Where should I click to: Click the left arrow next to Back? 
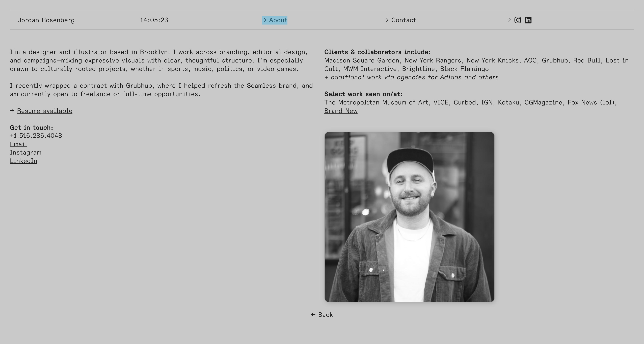[x=313, y=314]
